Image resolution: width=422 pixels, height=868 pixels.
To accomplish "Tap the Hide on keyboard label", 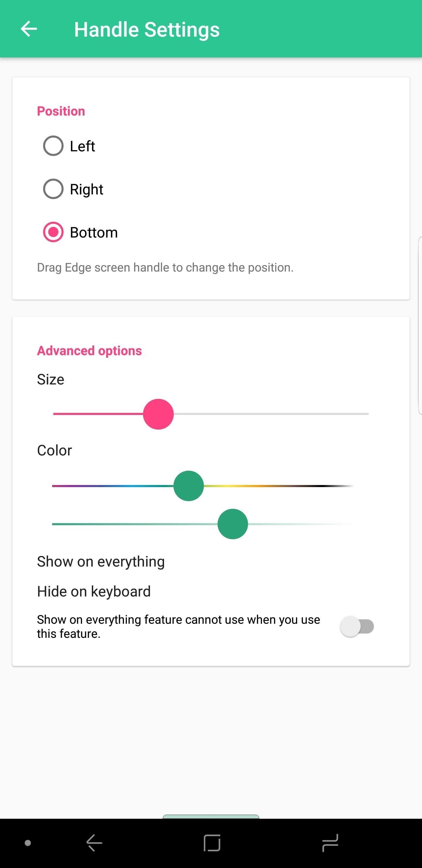I will coord(93,591).
